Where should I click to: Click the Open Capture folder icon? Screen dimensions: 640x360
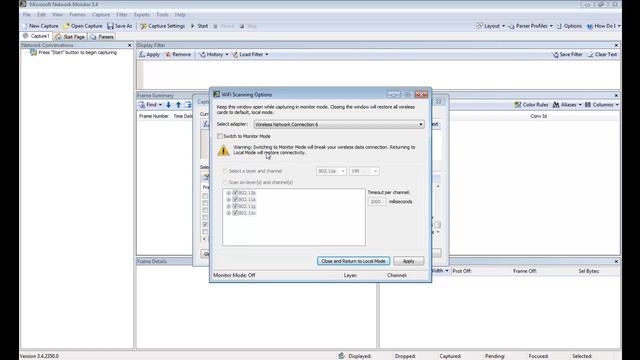67,26
